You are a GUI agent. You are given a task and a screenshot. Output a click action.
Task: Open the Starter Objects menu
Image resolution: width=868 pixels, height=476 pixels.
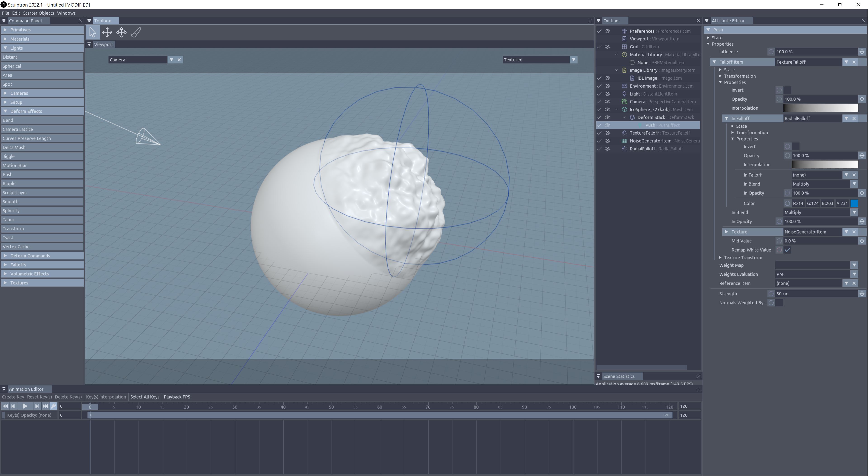(x=38, y=13)
